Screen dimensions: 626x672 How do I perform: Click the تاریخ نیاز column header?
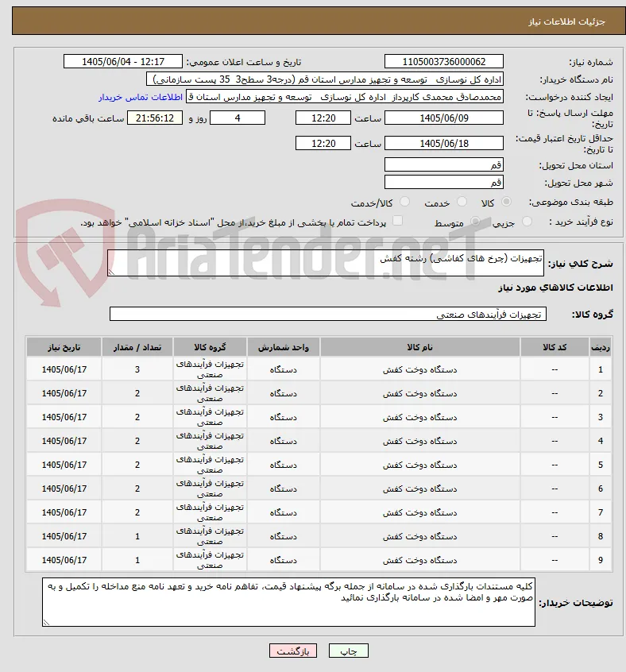point(64,347)
